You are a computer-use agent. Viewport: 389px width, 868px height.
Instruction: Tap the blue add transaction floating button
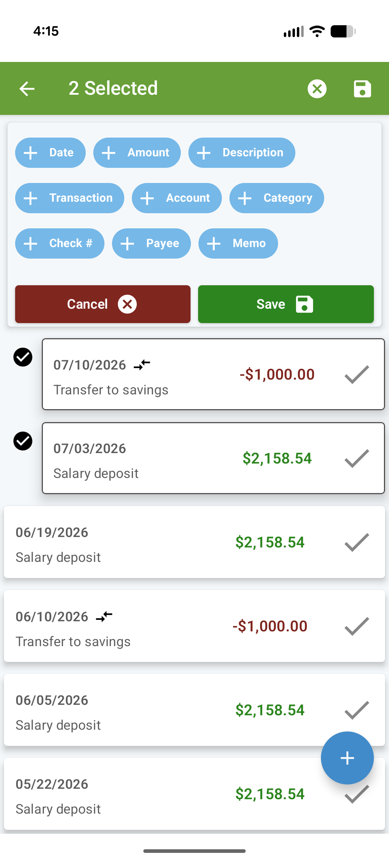coord(347,758)
